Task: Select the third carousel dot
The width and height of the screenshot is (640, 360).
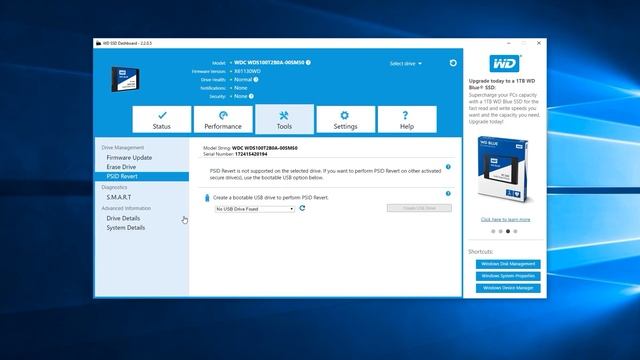Action: [508, 231]
